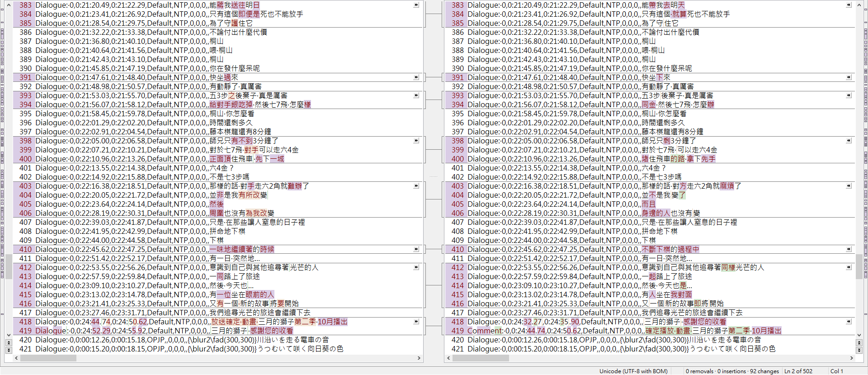This screenshot has width=868, height=375.
Task: Copy right block 418-419 to the left
Action: point(849,322)
